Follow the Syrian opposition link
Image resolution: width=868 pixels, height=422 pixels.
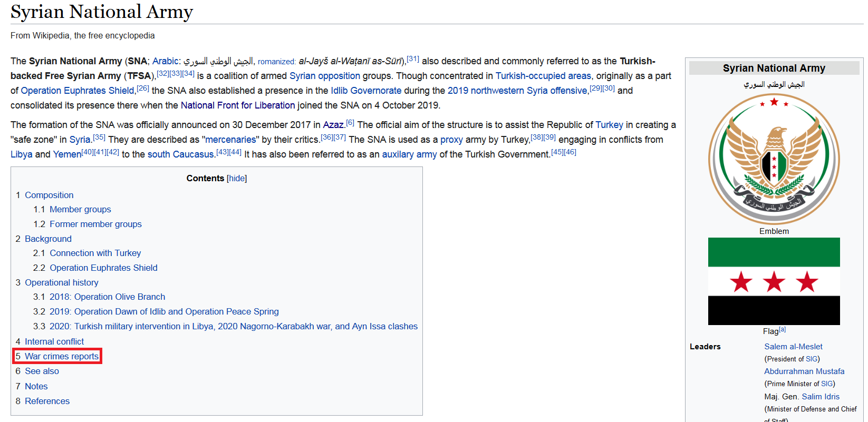click(x=325, y=76)
